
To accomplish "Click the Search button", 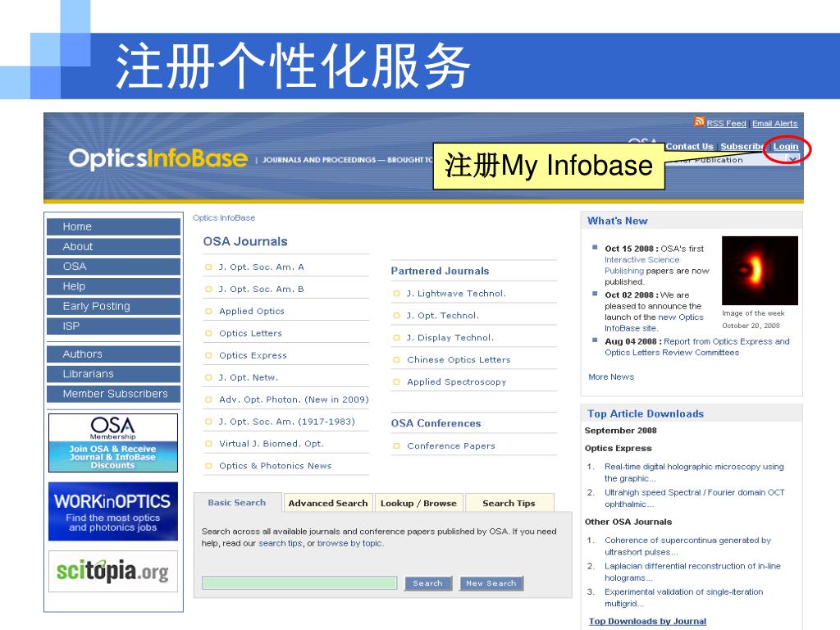I will pos(428,583).
